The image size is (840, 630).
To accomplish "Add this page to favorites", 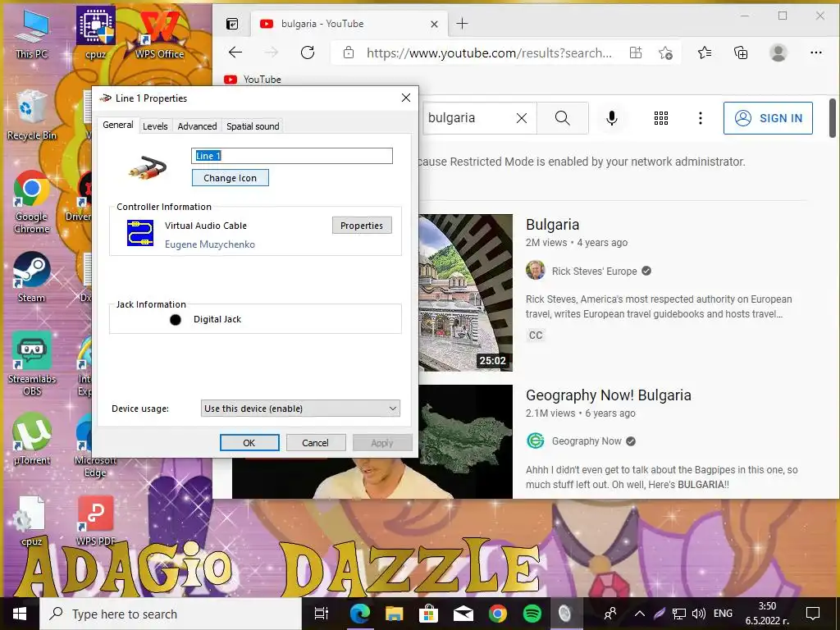I will [x=665, y=52].
